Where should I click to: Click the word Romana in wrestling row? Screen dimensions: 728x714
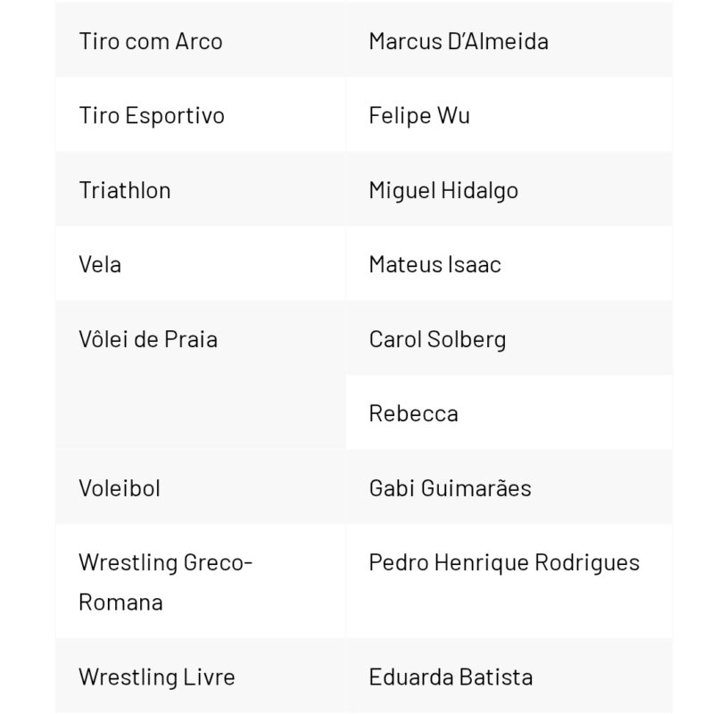coord(120,602)
